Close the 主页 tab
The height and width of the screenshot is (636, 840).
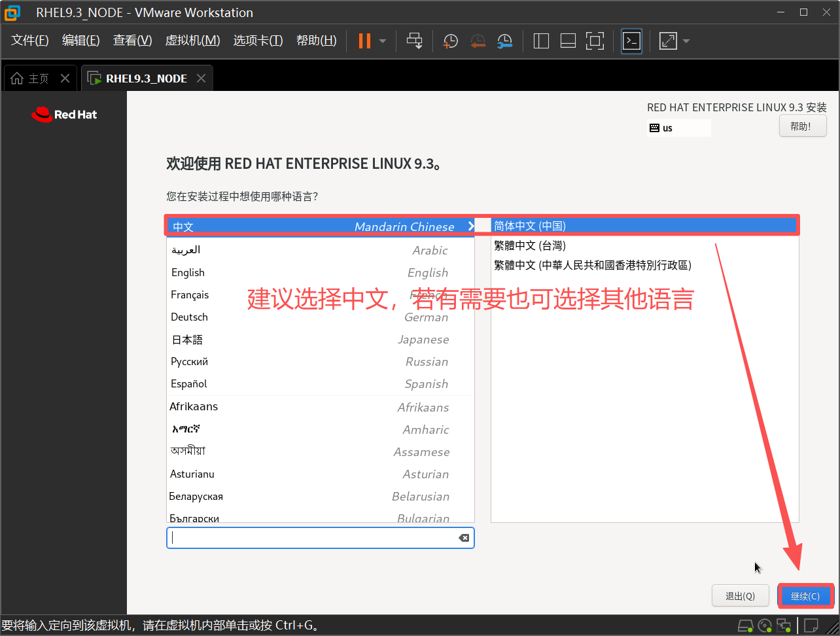65,79
